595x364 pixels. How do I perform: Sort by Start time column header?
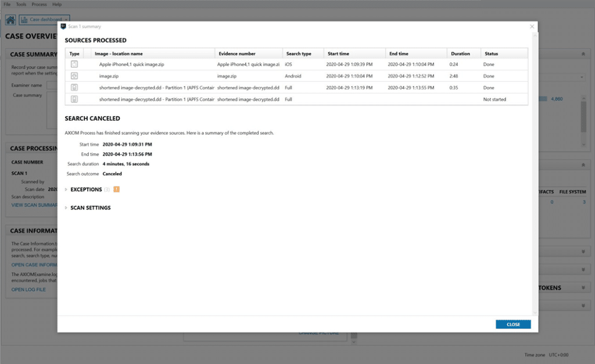click(354, 53)
